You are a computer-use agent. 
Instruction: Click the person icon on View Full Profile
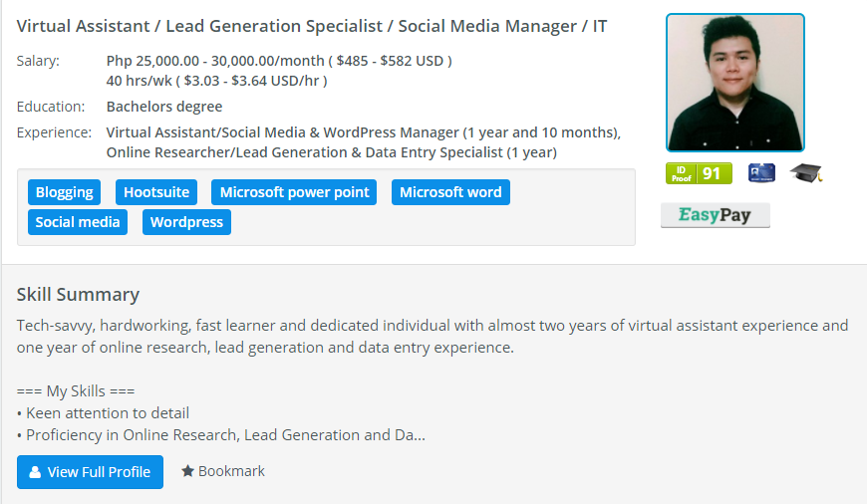point(35,472)
